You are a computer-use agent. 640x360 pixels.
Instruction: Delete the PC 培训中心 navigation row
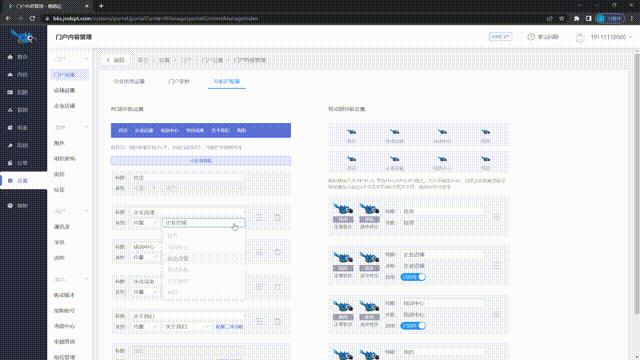[278, 252]
